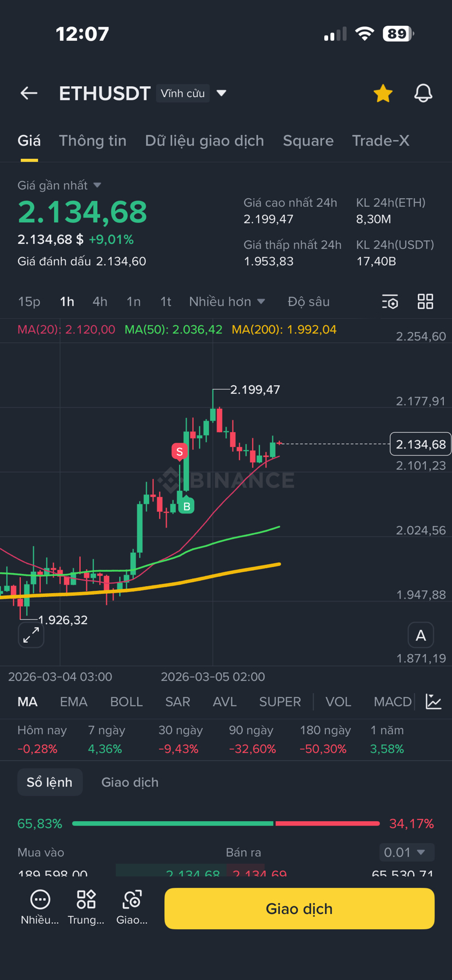The height and width of the screenshot is (980, 452).
Task: Tap 180 ngày -50,30% performance
Action: pyautogui.click(x=325, y=739)
